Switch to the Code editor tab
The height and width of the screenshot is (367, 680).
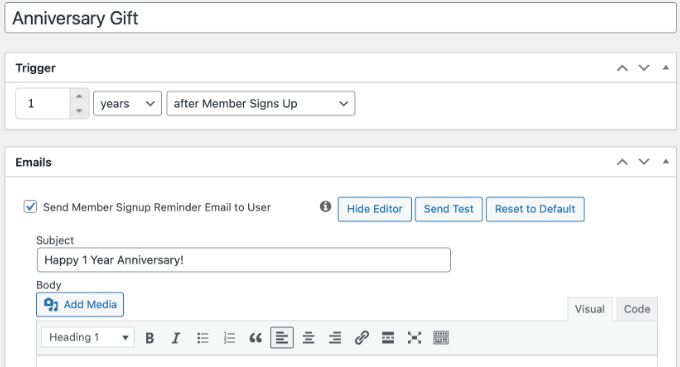pos(637,309)
